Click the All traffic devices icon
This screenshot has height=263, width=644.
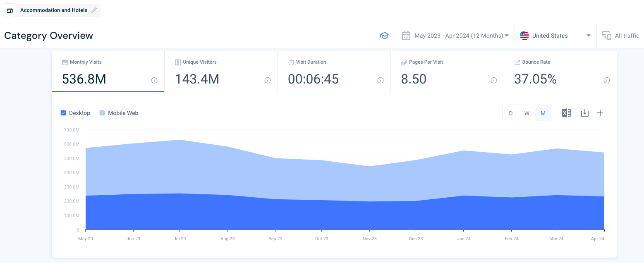(606, 36)
